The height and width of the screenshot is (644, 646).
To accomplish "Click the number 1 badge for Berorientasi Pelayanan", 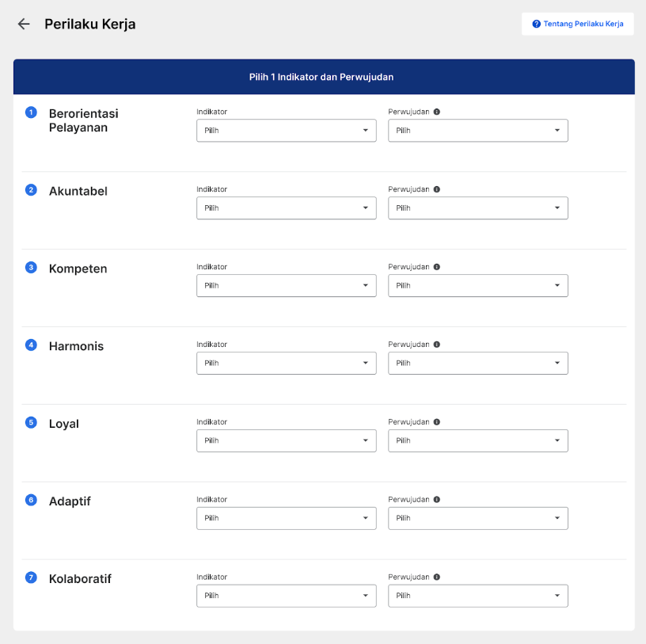I will pos(31,112).
